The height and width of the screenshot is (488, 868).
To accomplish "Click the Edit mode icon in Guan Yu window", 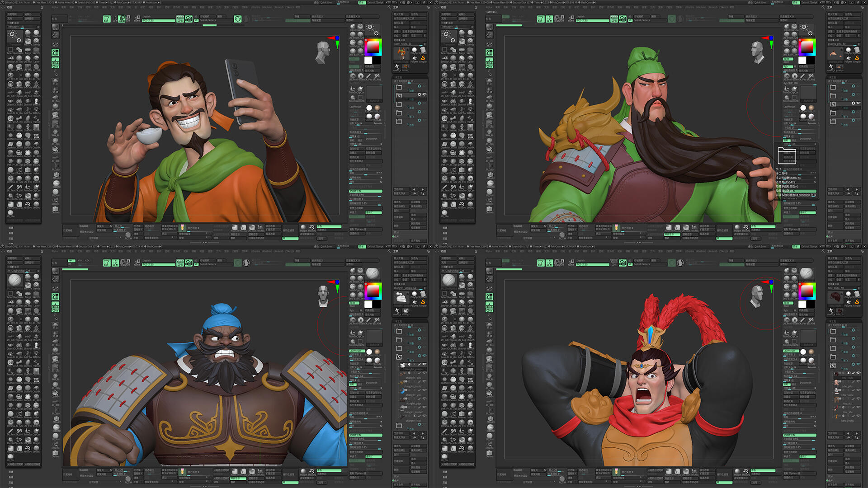I will [541, 19].
